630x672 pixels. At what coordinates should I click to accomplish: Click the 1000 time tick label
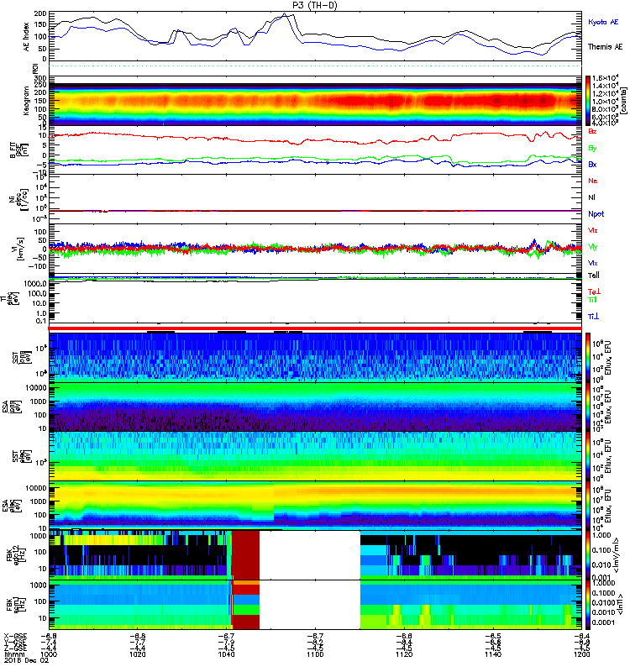(x=49, y=654)
